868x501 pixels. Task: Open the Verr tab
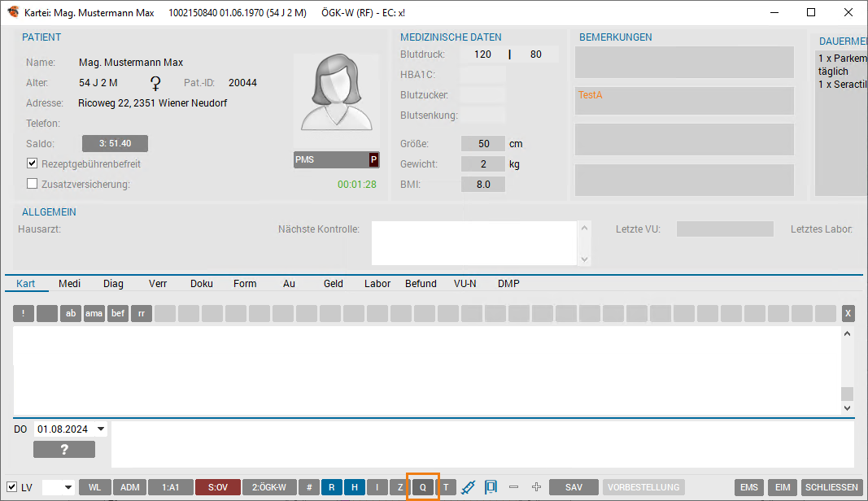158,283
